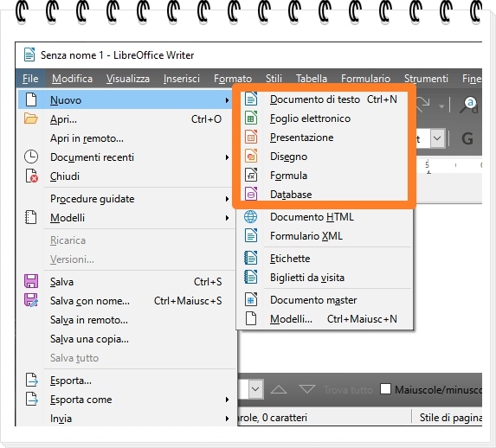Expand the Documenti recenti submenu arrow
Image resolution: width=496 pixels, height=448 pixels.
[227, 157]
